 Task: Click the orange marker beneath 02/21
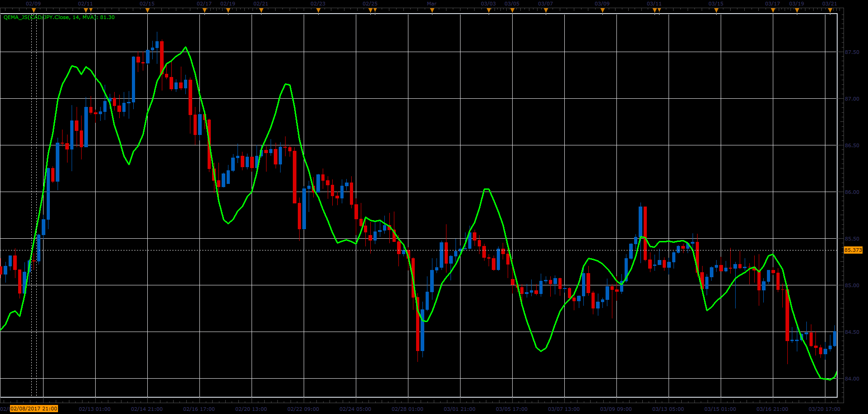pos(261,10)
